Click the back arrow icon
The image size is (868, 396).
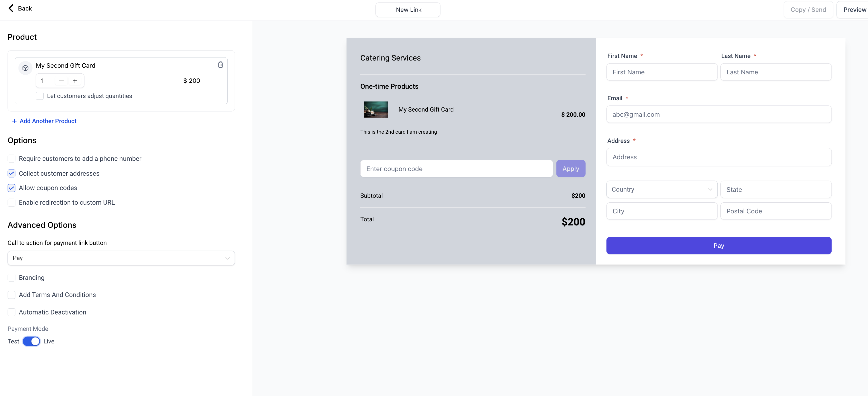point(11,8)
